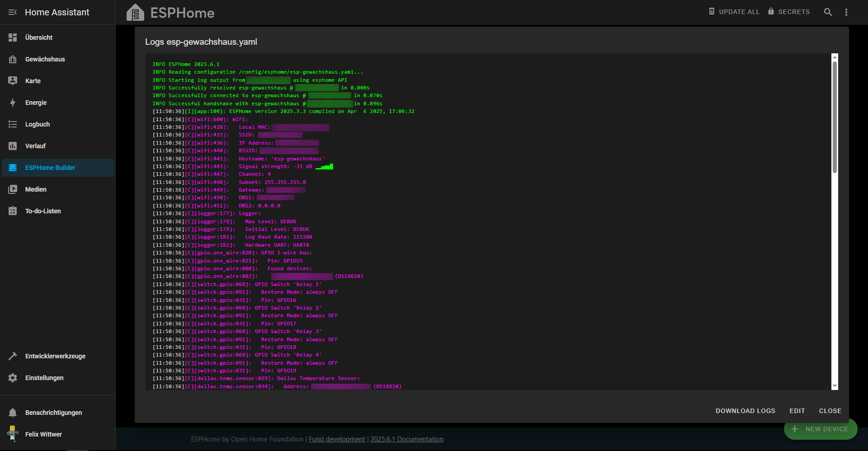This screenshot has width=868, height=451.
Task: Open the Benachrichtigungen bell icon
Action: tap(13, 413)
